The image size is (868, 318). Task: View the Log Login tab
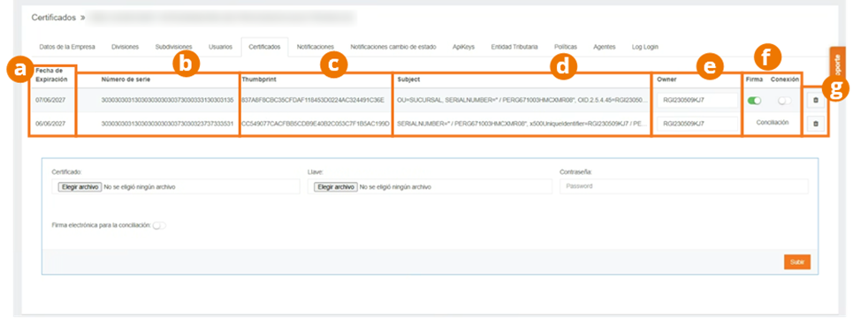click(645, 47)
